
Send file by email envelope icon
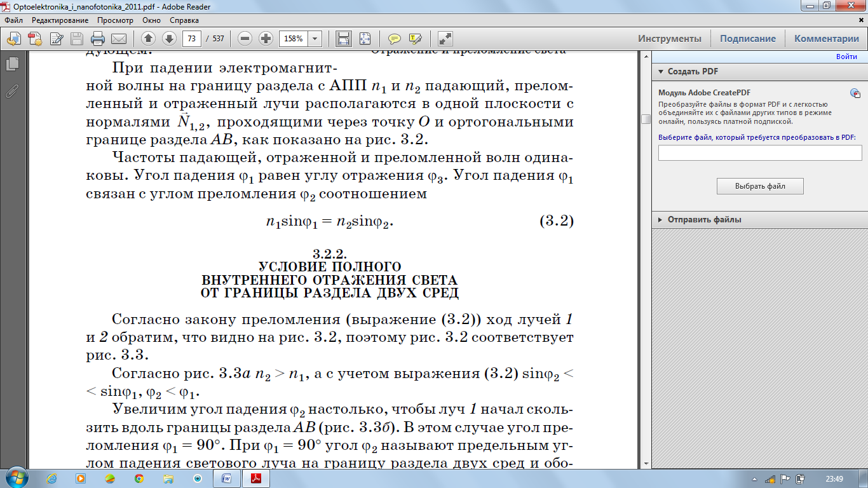point(119,39)
